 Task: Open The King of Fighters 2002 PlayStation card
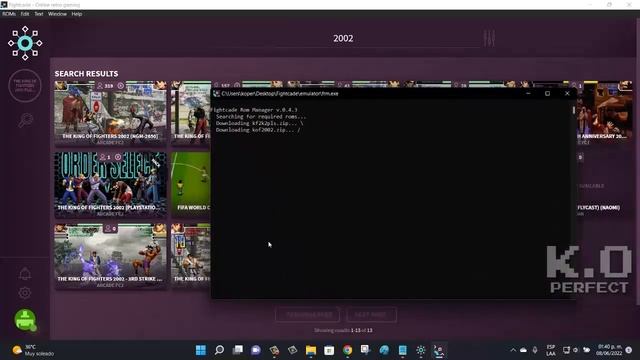pos(110,184)
